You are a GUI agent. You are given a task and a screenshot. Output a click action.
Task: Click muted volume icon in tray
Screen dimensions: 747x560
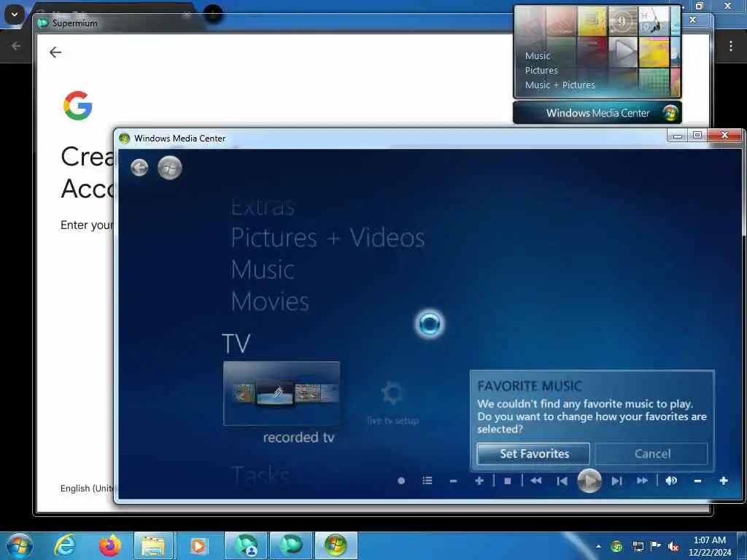coord(673,546)
